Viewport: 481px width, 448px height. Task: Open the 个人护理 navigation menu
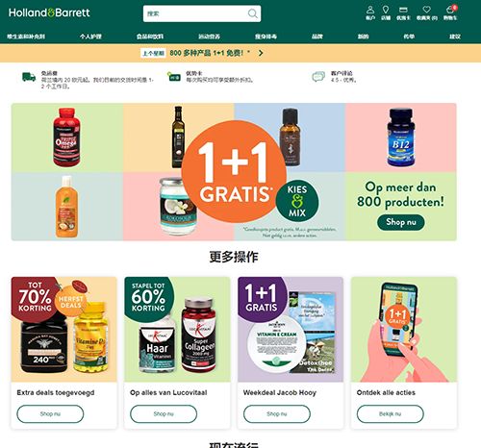tap(90, 37)
